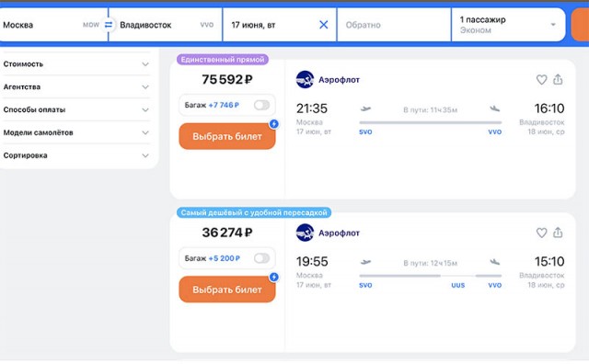589x364 pixels.
Task: Select ticket for 75 592₽ direct flight
Action: [227, 136]
